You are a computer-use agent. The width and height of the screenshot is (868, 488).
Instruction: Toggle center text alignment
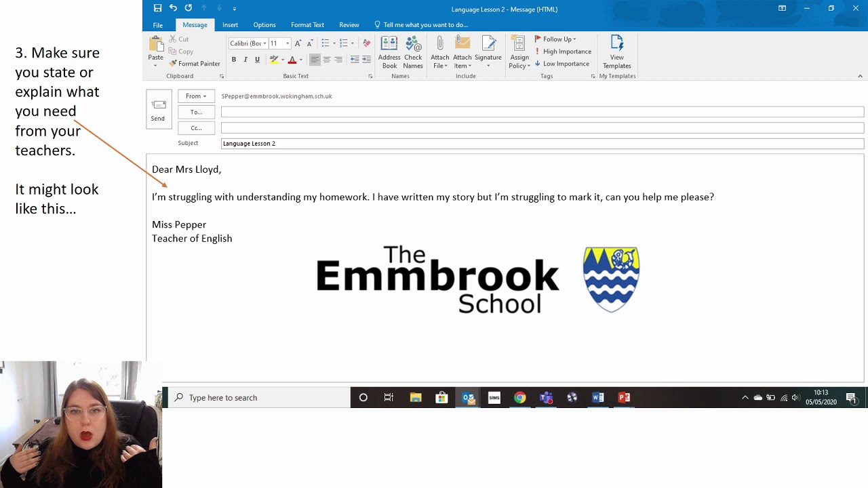point(326,60)
